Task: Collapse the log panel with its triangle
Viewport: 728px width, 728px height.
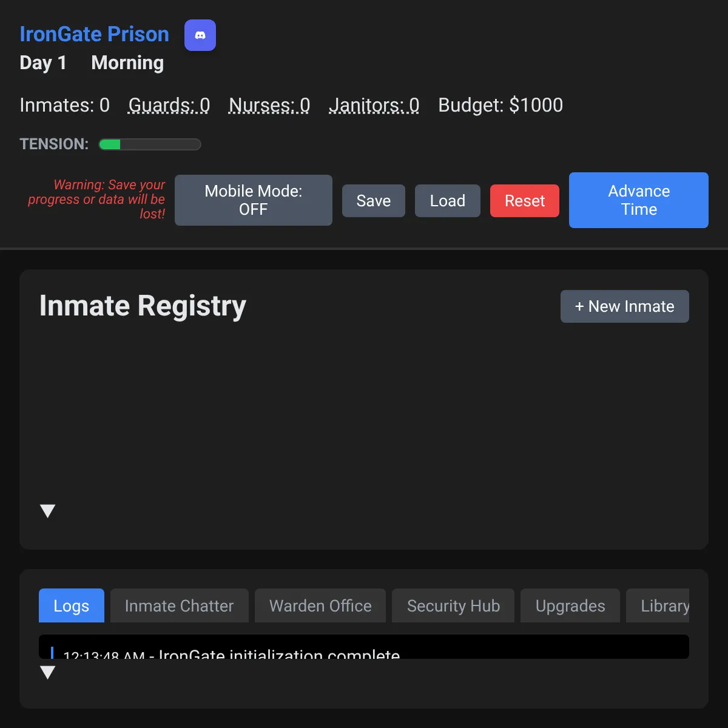Action: click(x=48, y=672)
